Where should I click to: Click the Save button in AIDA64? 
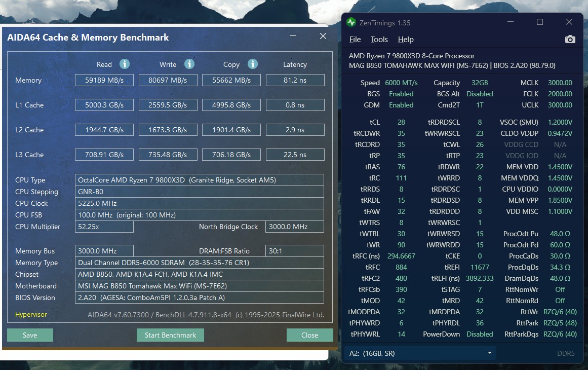click(x=30, y=335)
